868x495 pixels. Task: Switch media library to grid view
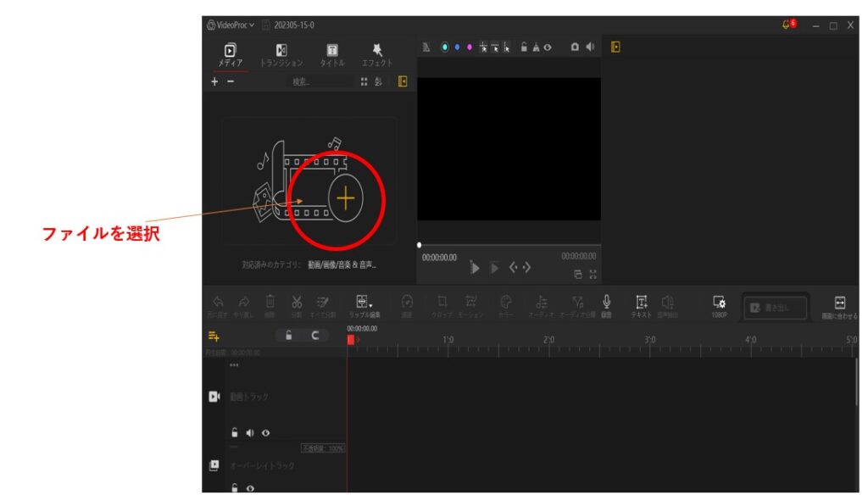coord(364,82)
